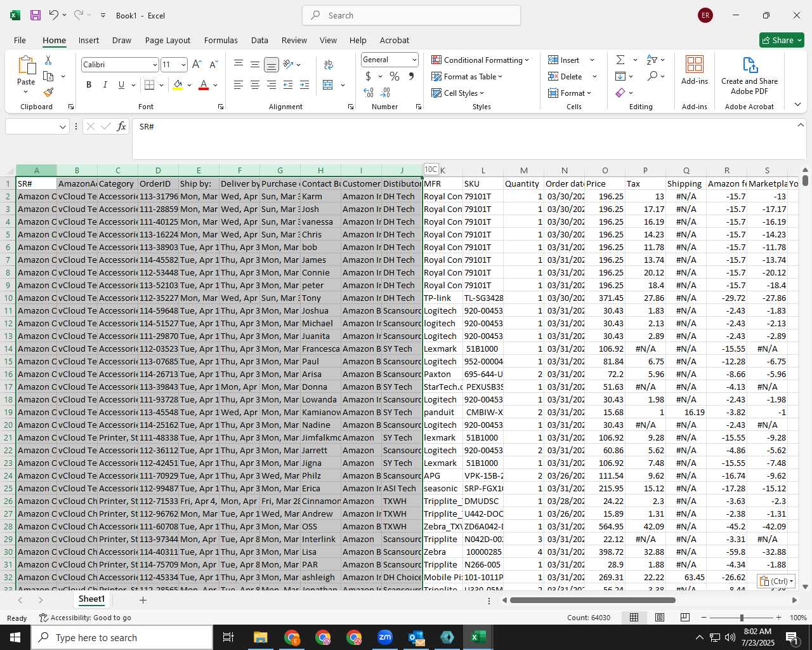812x650 pixels.
Task: Click the Delete cells button
Action: [566, 76]
